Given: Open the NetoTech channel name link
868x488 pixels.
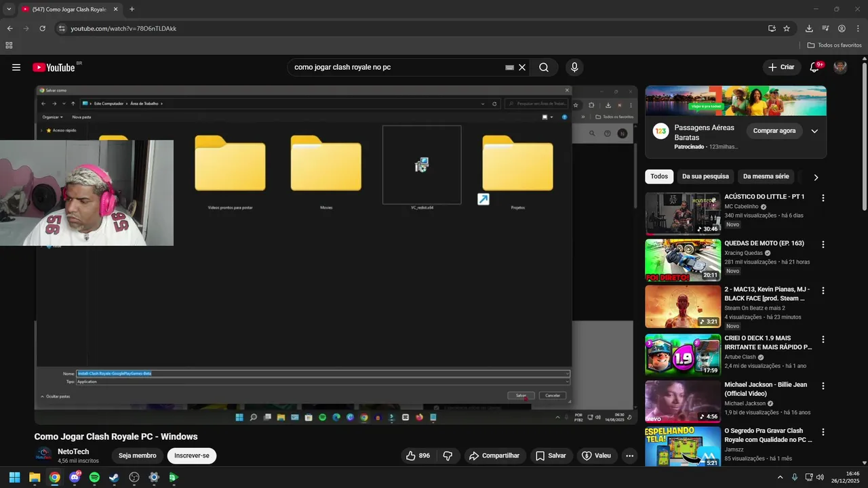Looking at the screenshot, I should coord(73,451).
